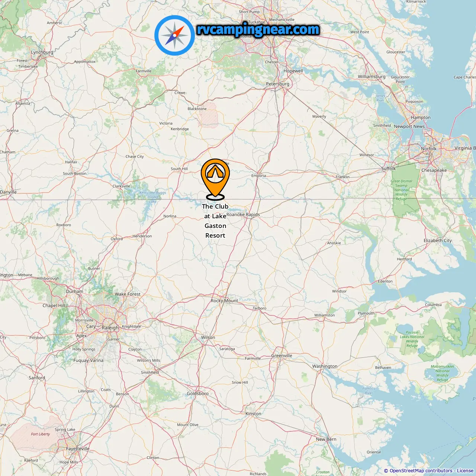
Task: Open the License link
Action: (x=465, y=471)
